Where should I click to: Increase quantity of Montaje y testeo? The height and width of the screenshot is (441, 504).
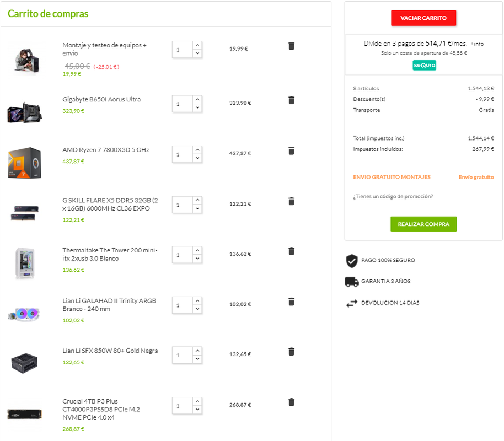(197, 45)
